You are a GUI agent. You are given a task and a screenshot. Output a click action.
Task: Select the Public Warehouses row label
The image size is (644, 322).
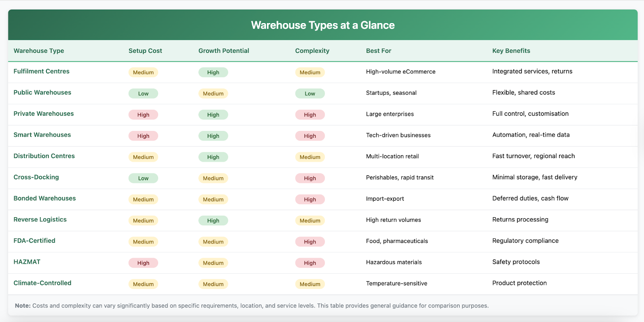pos(42,92)
